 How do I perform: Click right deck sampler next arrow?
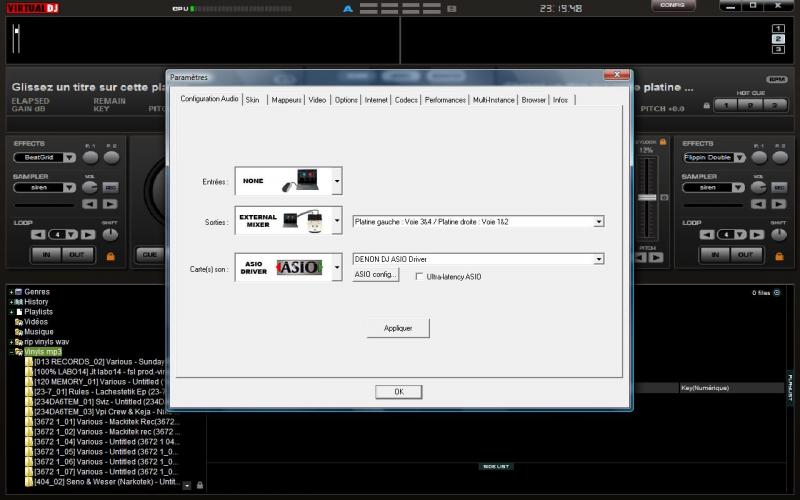click(779, 204)
